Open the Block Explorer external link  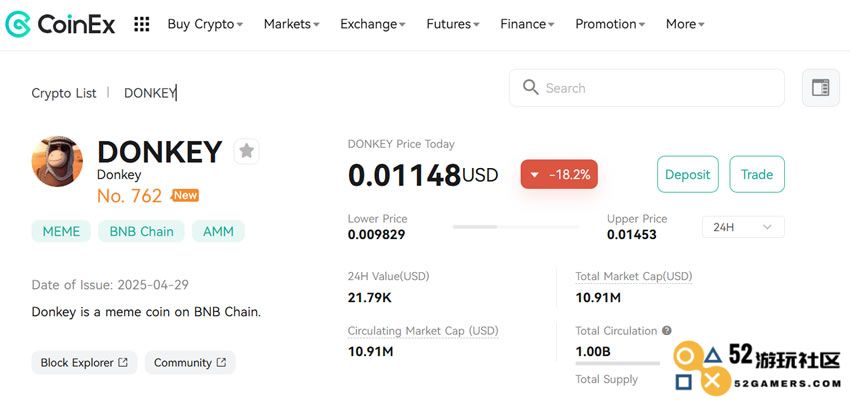(x=84, y=363)
